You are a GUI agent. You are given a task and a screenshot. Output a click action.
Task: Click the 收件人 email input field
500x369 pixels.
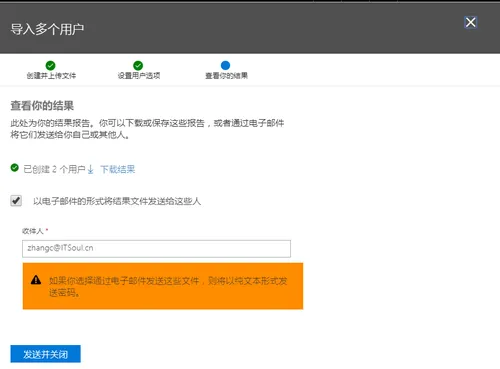(156, 249)
